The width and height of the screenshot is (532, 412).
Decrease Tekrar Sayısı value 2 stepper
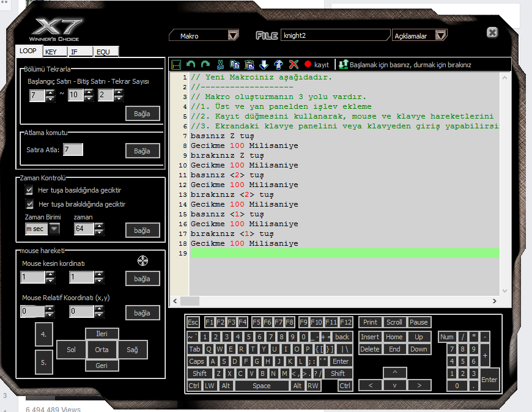119,98
